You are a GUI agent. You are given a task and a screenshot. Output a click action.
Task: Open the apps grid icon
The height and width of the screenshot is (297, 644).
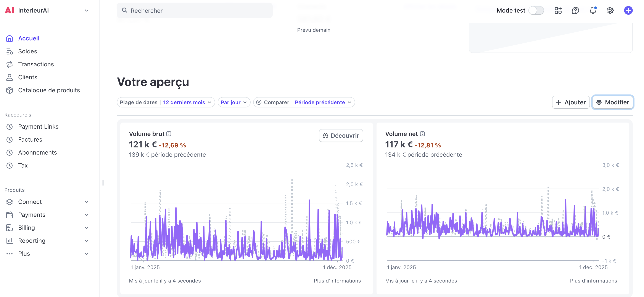tap(558, 11)
